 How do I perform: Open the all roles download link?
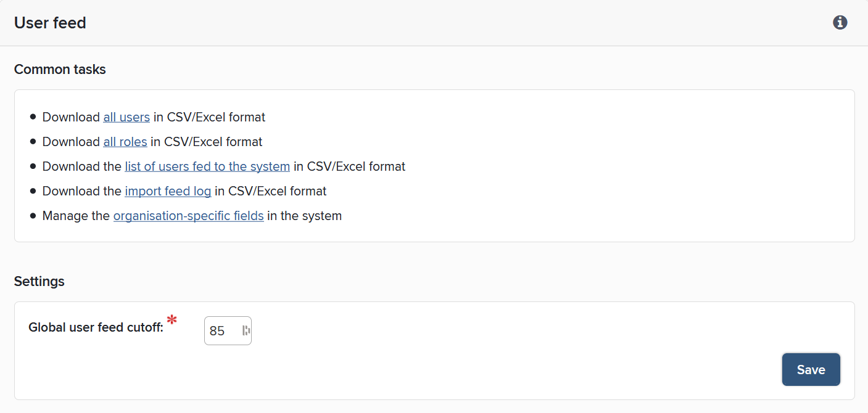[x=125, y=142]
